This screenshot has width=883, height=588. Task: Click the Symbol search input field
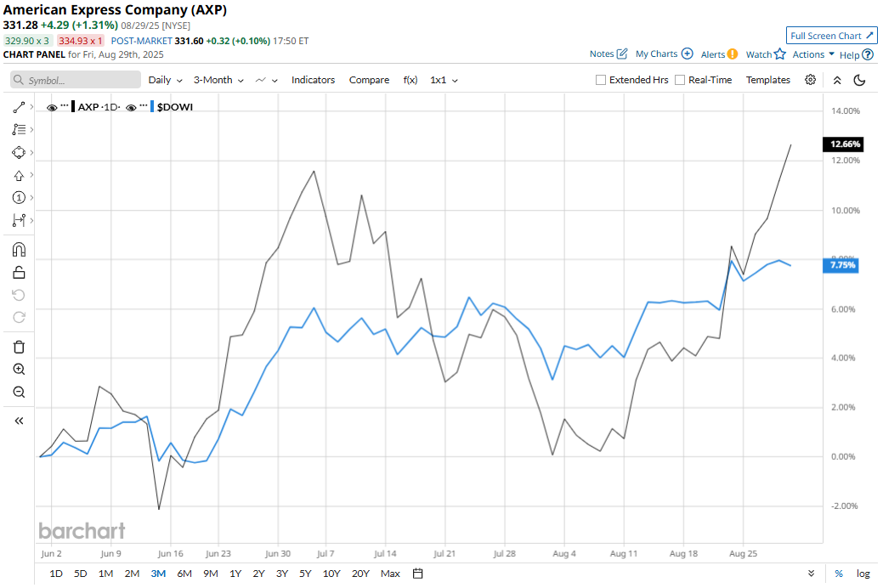(x=76, y=80)
